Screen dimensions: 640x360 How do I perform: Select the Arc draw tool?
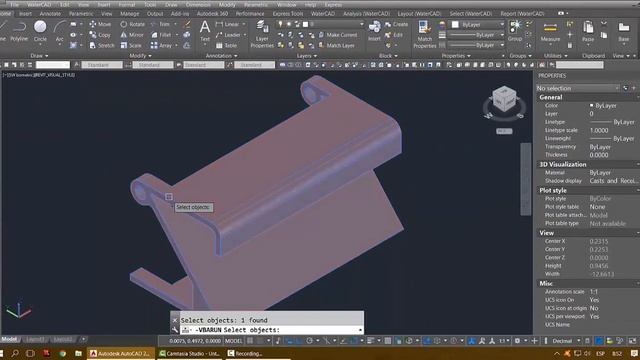[x=60, y=31]
